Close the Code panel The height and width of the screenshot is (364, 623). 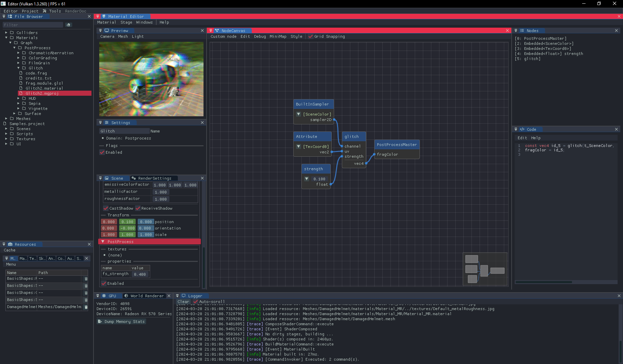(616, 129)
